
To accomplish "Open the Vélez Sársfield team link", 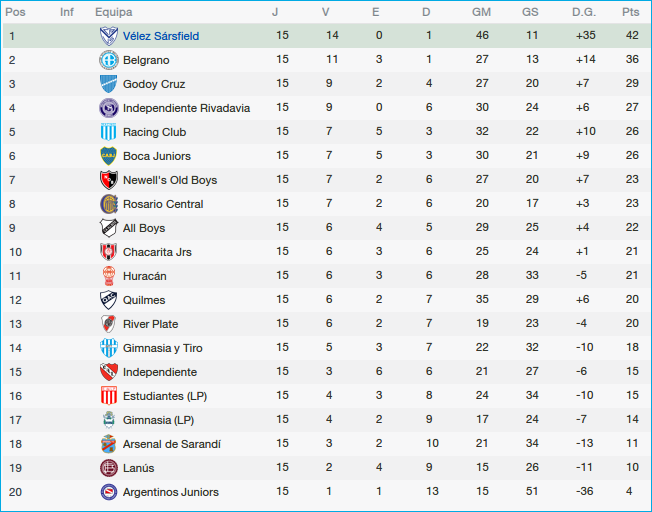I will (160, 36).
